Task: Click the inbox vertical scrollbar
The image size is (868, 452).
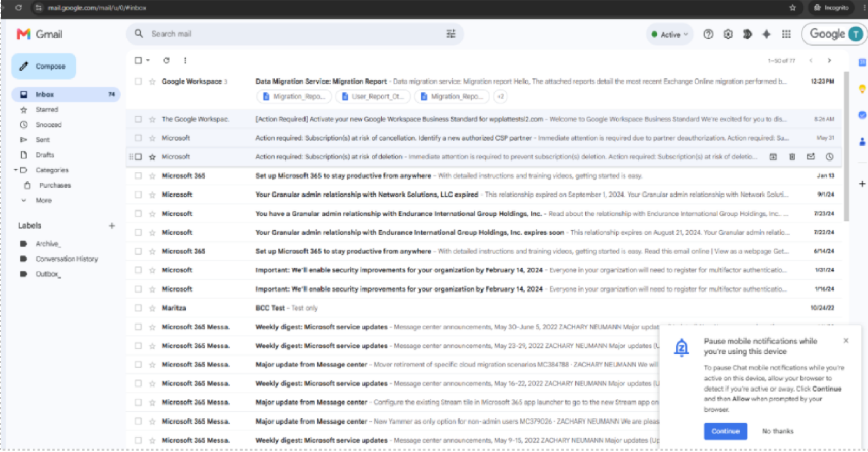Action: (x=846, y=147)
